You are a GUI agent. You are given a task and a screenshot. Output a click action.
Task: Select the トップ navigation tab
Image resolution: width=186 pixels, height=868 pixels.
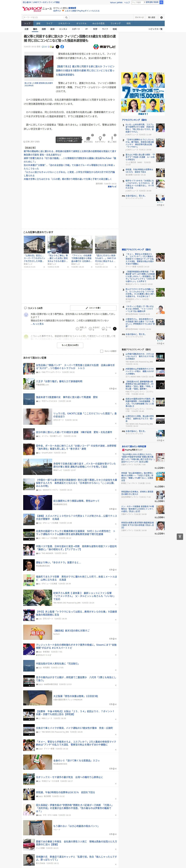[27, 24]
